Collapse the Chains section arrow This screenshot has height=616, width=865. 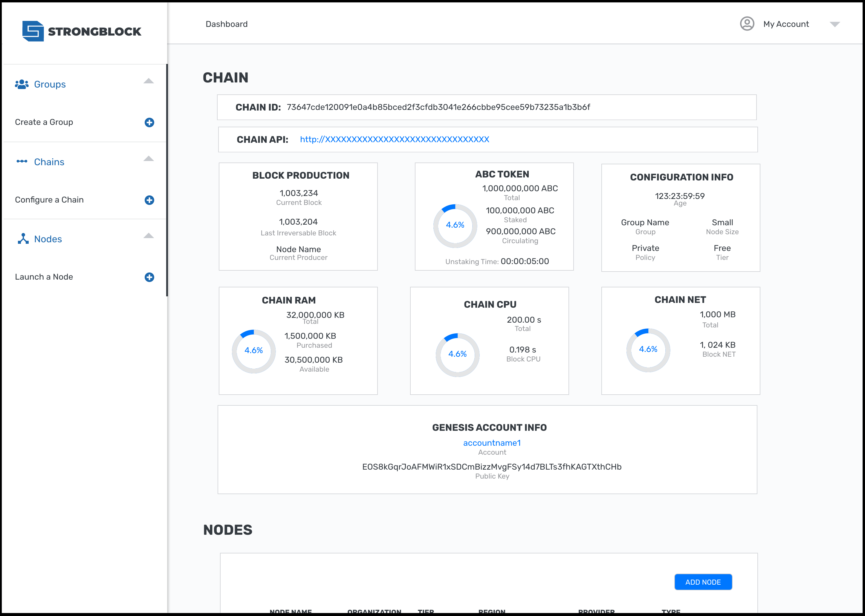pos(149,159)
